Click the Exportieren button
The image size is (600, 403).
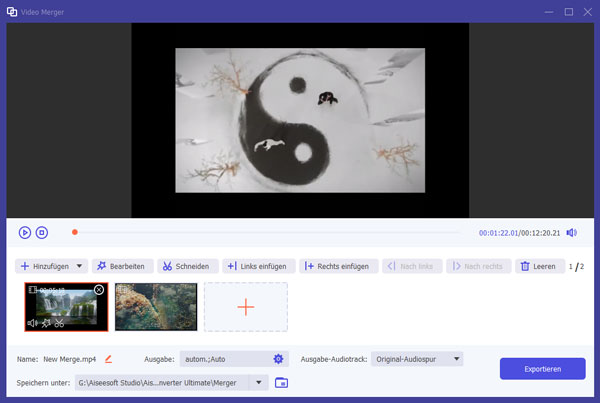pos(542,369)
